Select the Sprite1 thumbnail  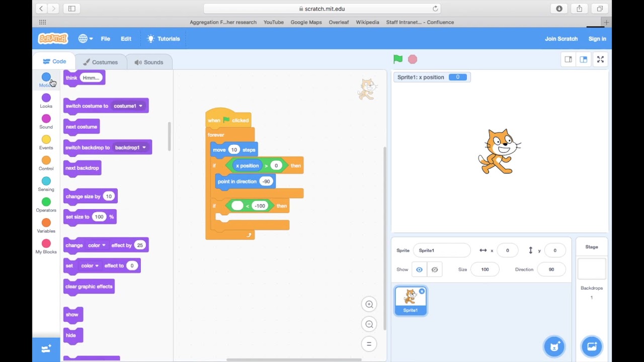pyautogui.click(x=411, y=301)
